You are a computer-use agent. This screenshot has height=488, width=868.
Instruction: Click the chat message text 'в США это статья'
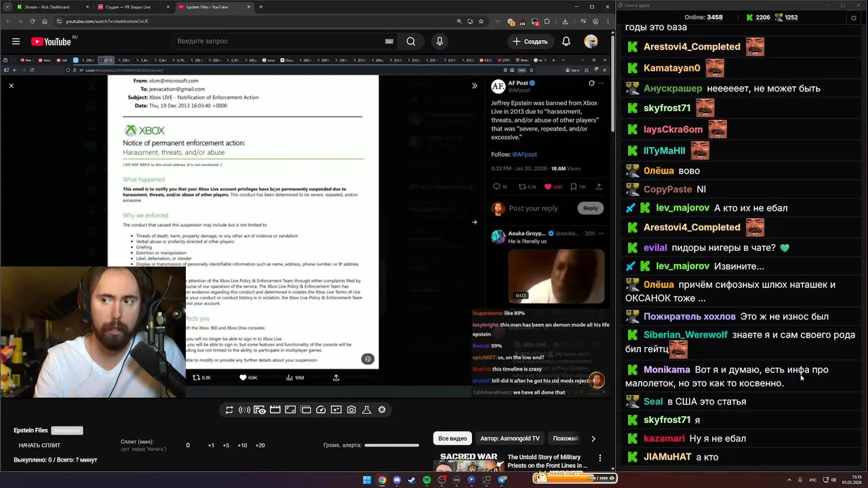707,402
